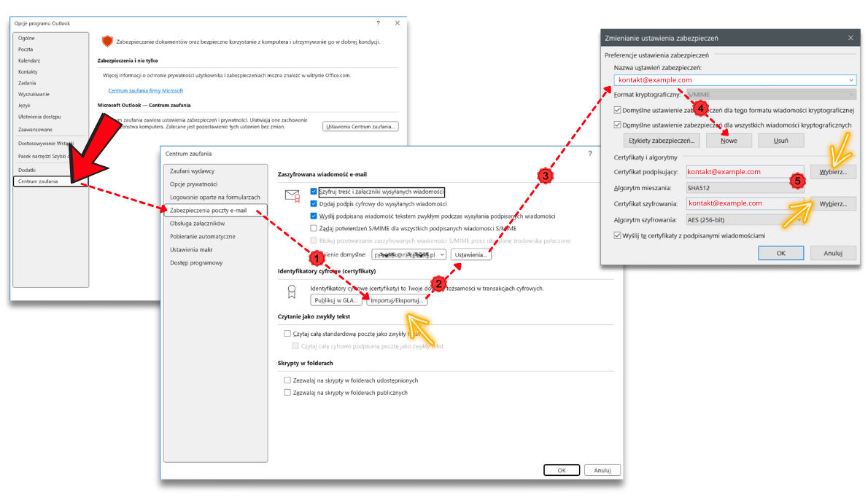Click Wybierz for Certyfikat szyfrowania
Viewport: 868px width, 497px height.
click(833, 204)
